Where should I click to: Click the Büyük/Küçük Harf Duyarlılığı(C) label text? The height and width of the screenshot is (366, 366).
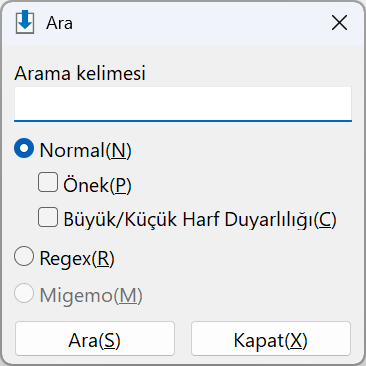click(200, 220)
